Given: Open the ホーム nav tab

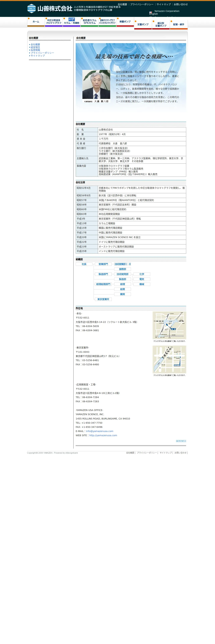Looking at the screenshot, I should (36, 22).
